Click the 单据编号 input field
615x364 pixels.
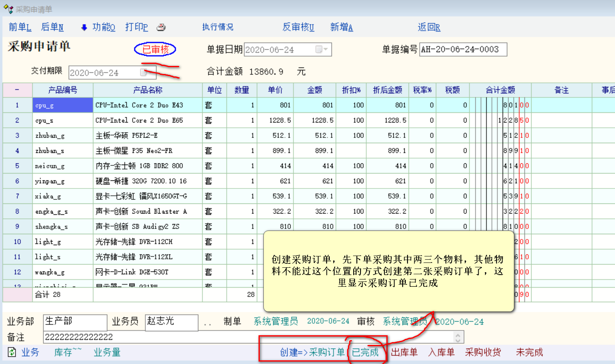click(x=463, y=49)
